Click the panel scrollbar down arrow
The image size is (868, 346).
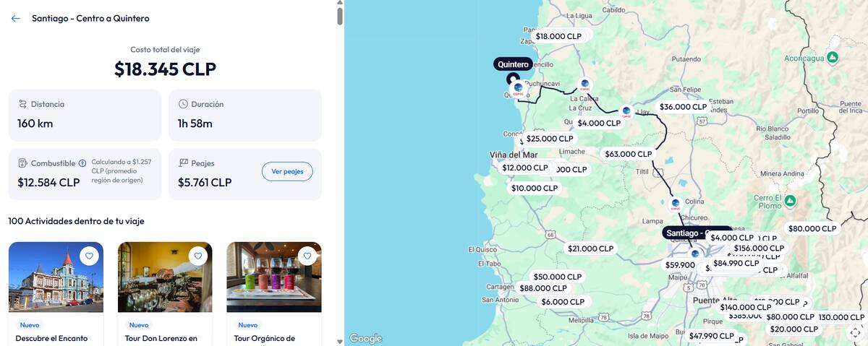(x=340, y=341)
